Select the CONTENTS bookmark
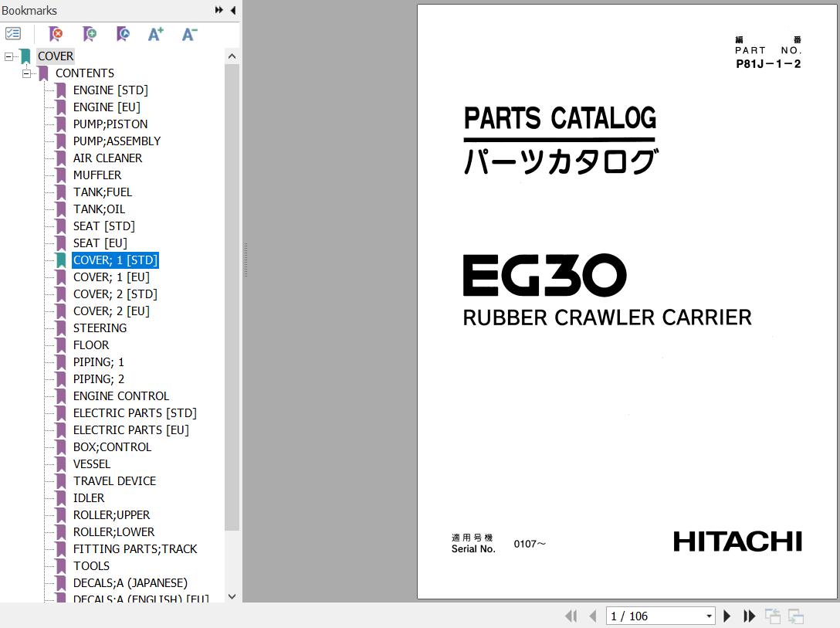 pos(85,73)
